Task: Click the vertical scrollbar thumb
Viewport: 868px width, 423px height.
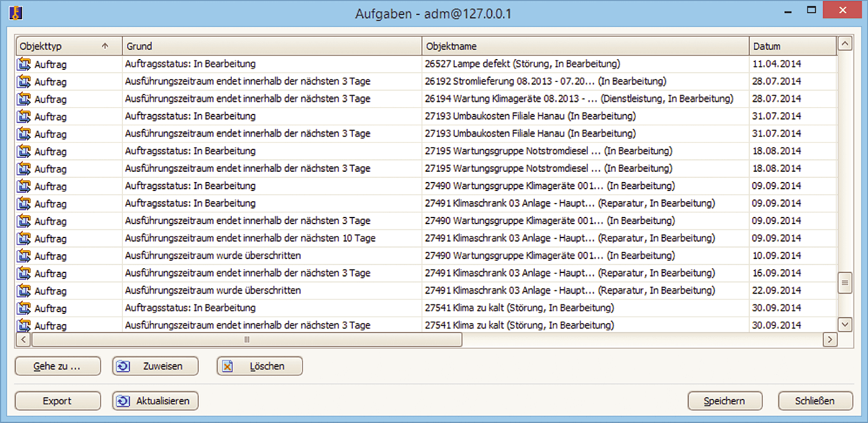Action: pyautogui.click(x=845, y=282)
